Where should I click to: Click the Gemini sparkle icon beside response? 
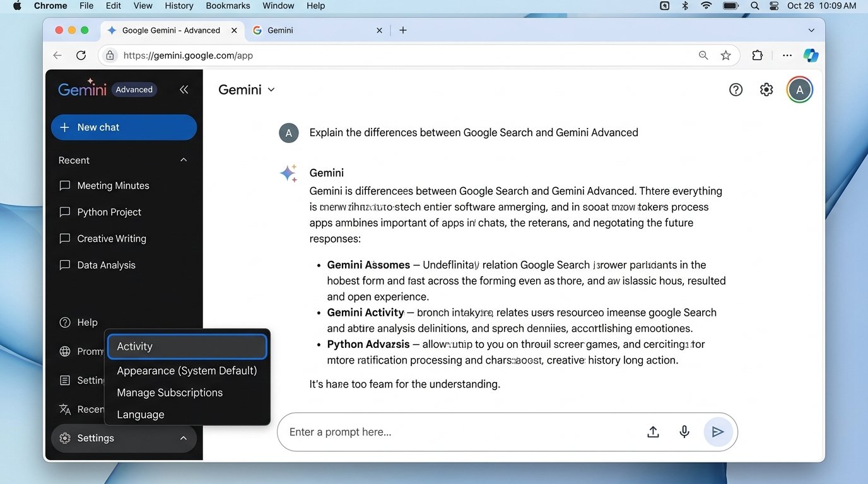point(288,173)
